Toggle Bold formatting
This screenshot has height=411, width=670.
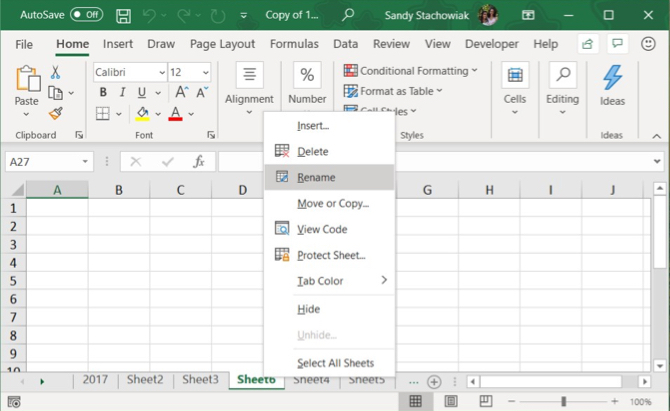pos(103,92)
